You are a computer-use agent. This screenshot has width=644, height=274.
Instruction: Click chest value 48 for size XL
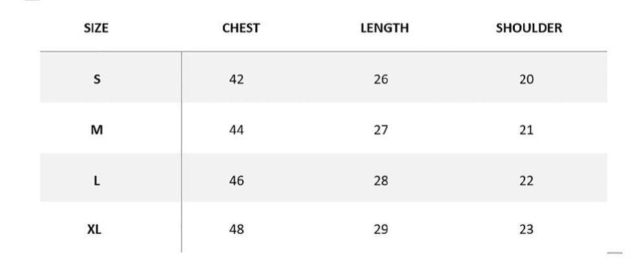click(x=236, y=229)
